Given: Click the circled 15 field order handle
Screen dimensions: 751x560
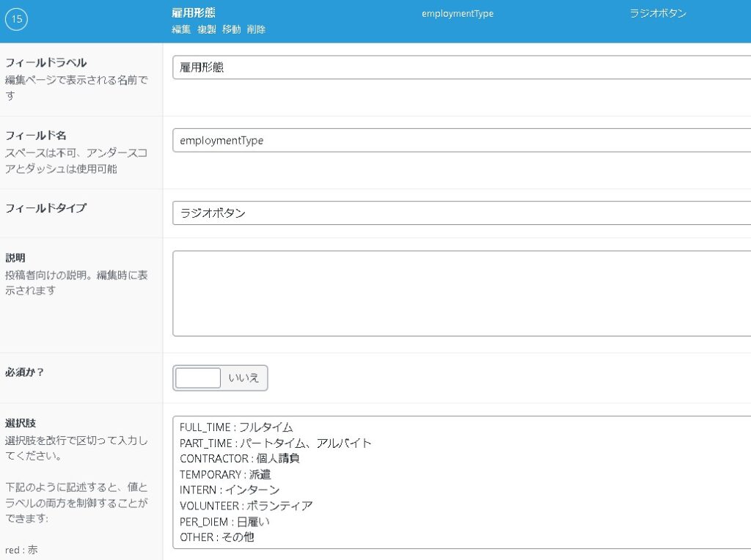Looking at the screenshot, I should coord(16,19).
